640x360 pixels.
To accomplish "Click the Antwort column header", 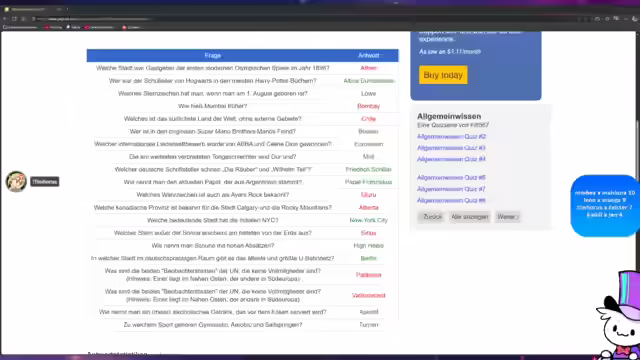I will (369, 56).
